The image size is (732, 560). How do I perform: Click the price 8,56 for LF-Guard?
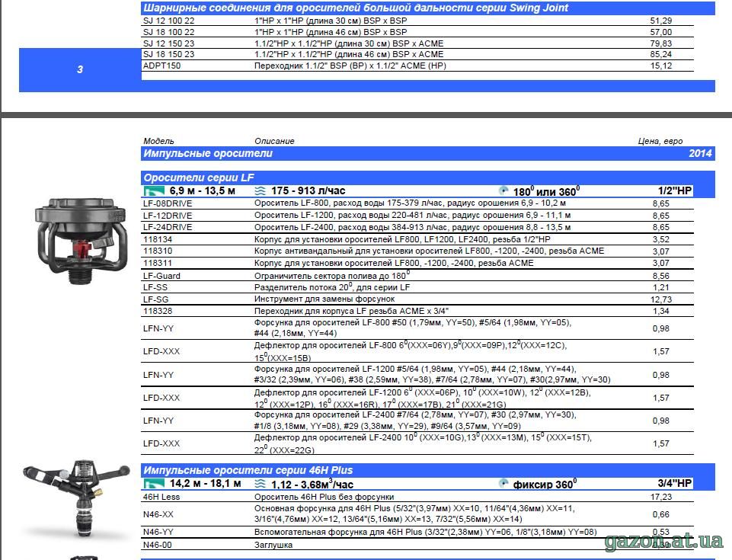pyautogui.click(x=661, y=276)
